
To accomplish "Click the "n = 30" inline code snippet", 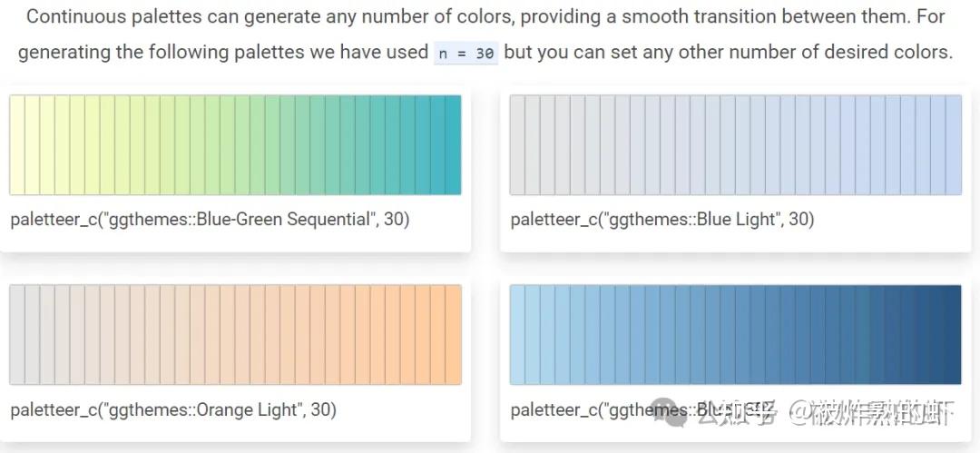I will pyautogui.click(x=465, y=53).
